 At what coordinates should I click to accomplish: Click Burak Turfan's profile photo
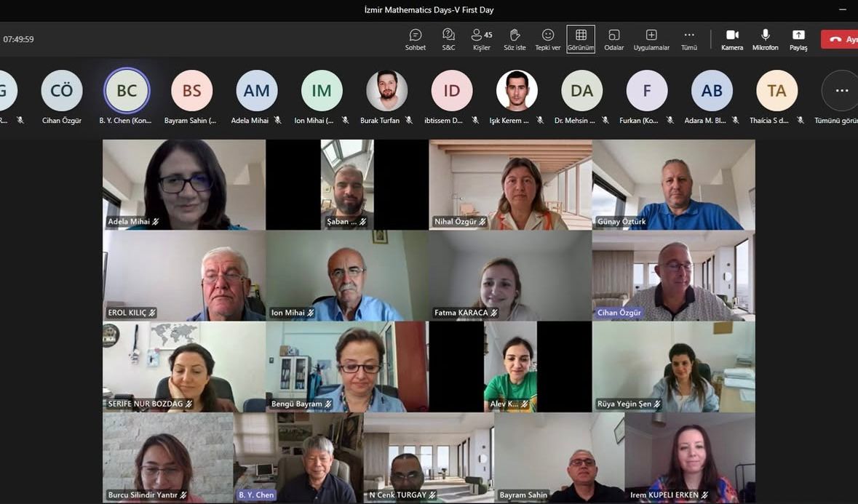coord(386,91)
